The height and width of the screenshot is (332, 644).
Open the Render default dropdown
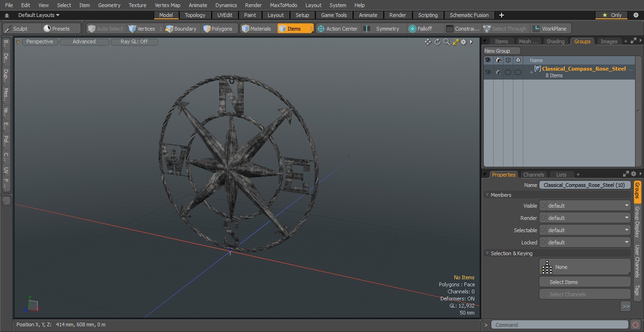[x=585, y=218]
